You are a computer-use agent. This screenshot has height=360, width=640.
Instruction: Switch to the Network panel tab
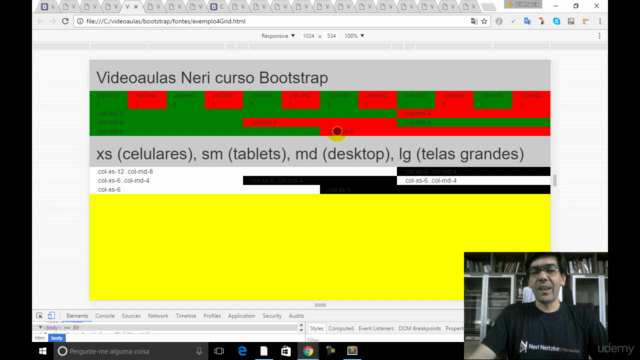[x=158, y=316]
